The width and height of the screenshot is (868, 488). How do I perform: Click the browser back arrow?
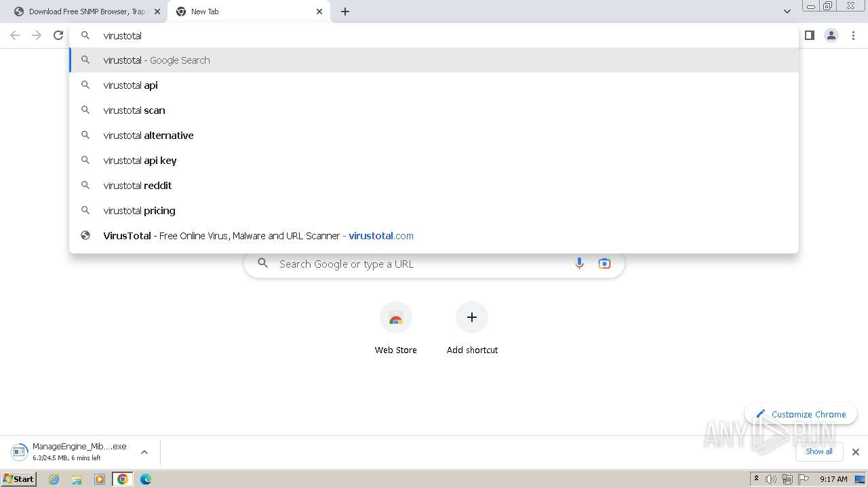click(15, 35)
